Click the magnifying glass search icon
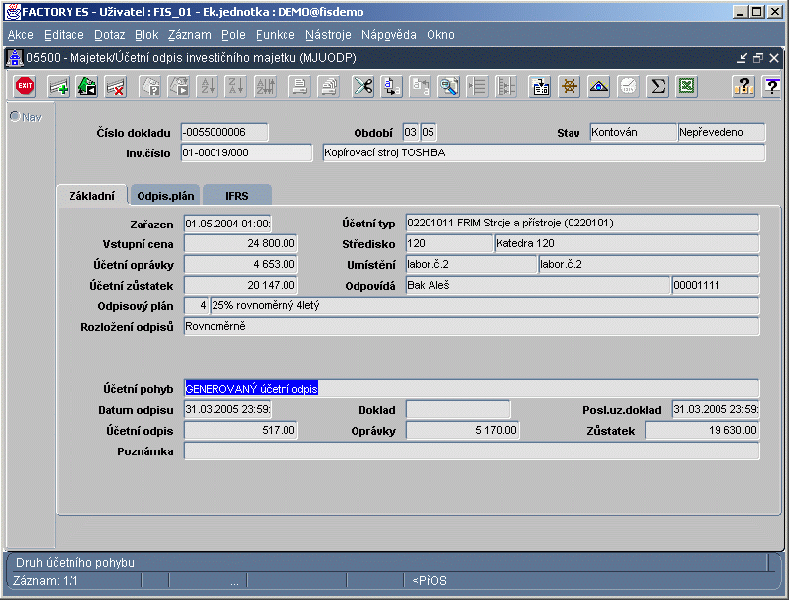 [449, 87]
